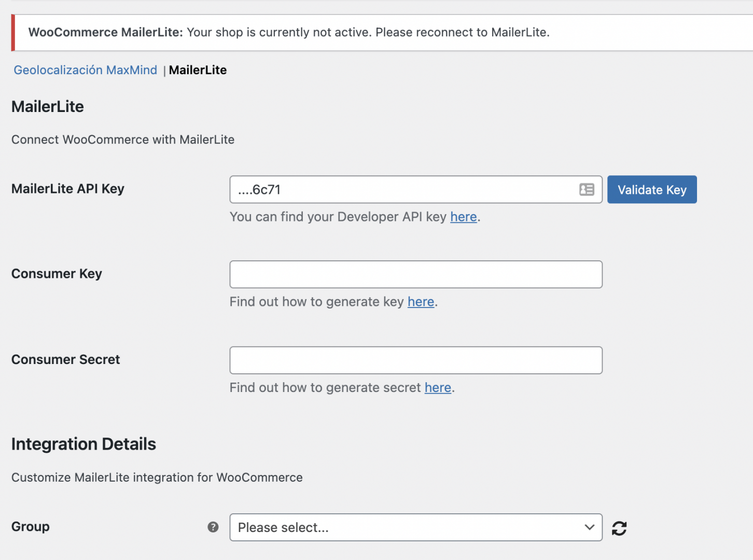The height and width of the screenshot is (560, 753).
Task: Click the 'Consumer Secret' label
Action: pyautogui.click(x=66, y=360)
